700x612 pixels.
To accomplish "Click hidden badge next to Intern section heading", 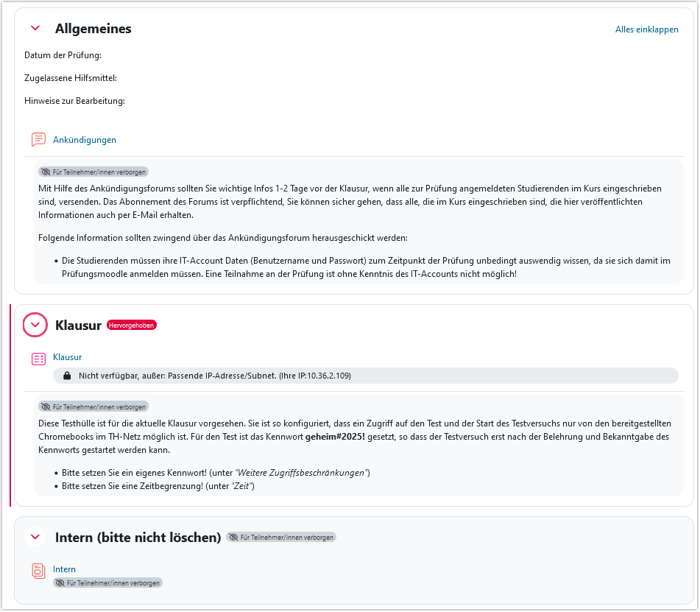I will (x=281, y=538).
